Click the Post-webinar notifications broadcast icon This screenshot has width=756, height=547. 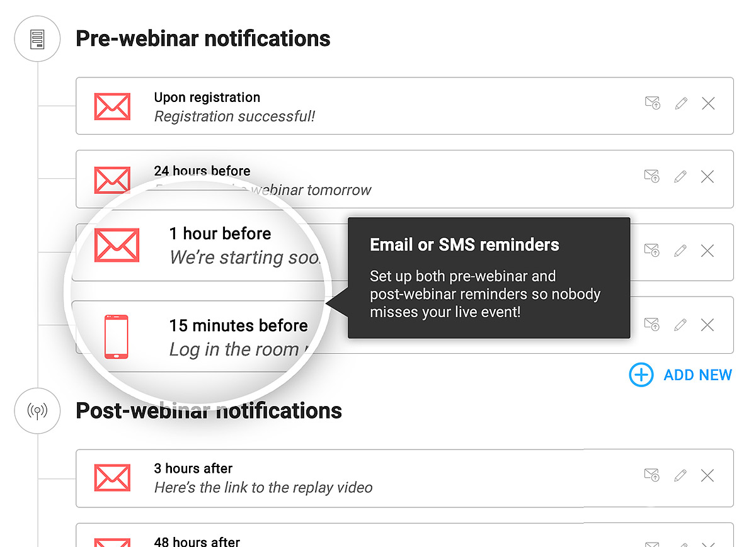point(37,411)
